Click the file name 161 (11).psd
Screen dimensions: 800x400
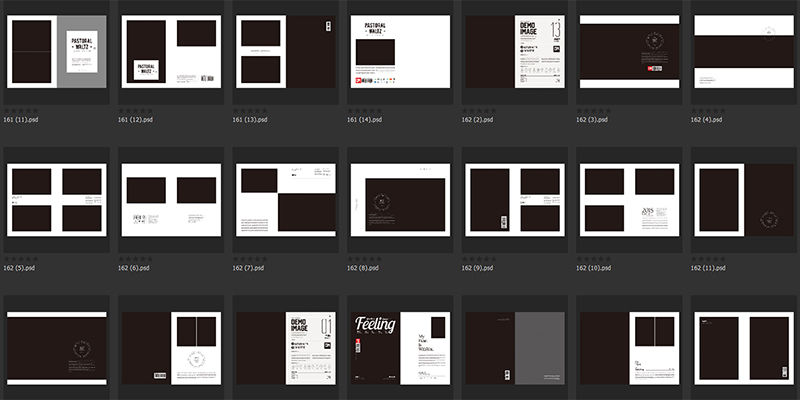(x=21, y=120)
